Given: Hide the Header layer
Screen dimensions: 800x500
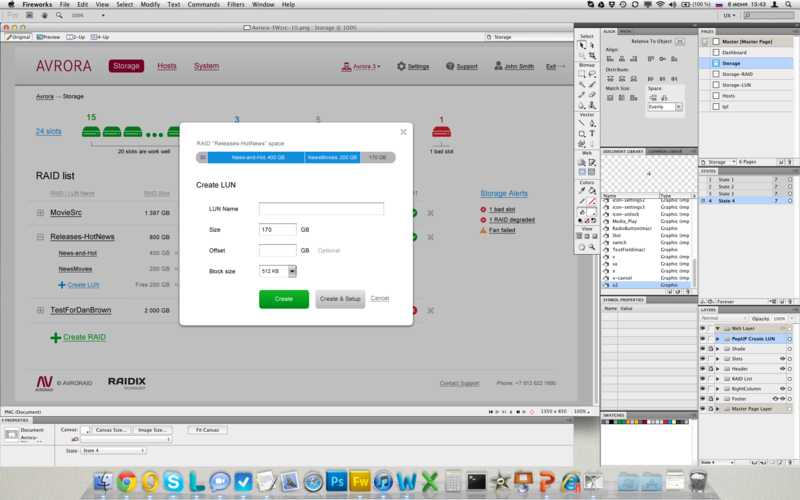Looking at the screenshot, I should pyautogui.click(x=703, y=369).
